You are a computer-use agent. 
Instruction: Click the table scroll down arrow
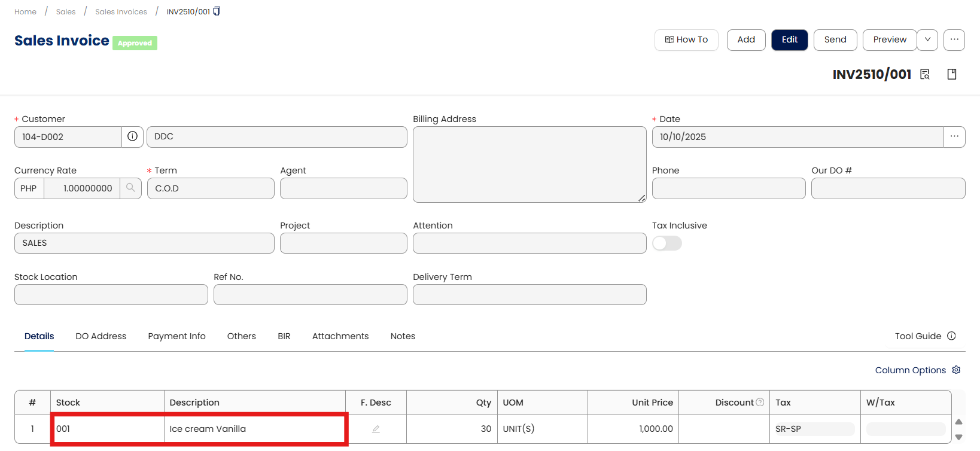click(958, 437)
